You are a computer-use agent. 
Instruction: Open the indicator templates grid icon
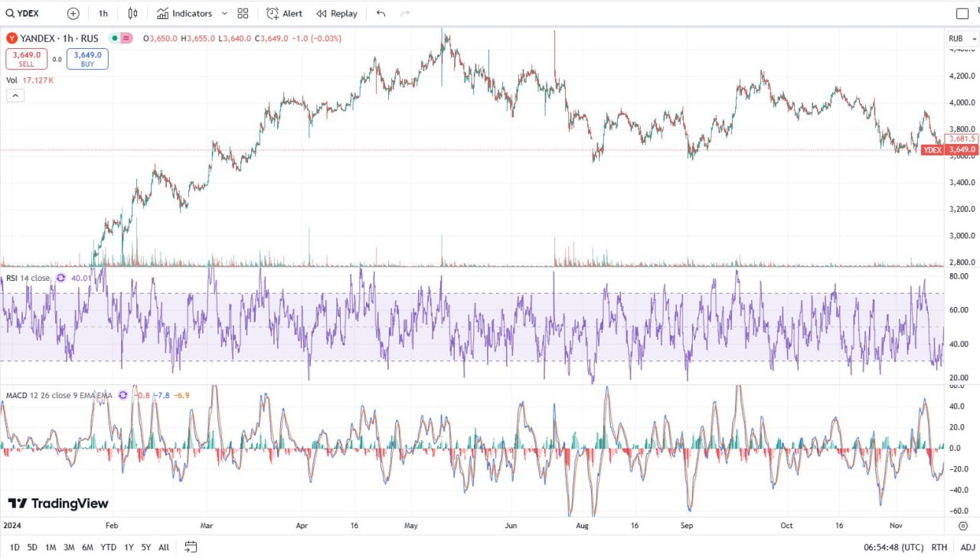click(x=243, y=13)
